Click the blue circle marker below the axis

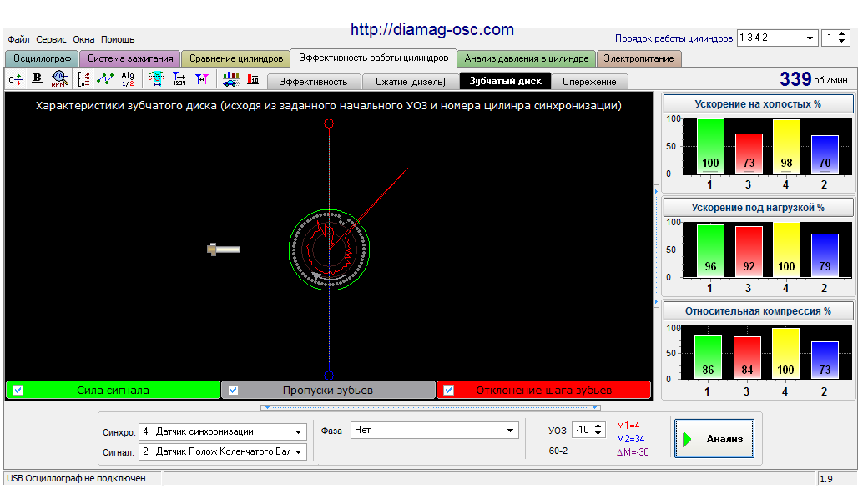pyautogui.click(x=329, y=376)
